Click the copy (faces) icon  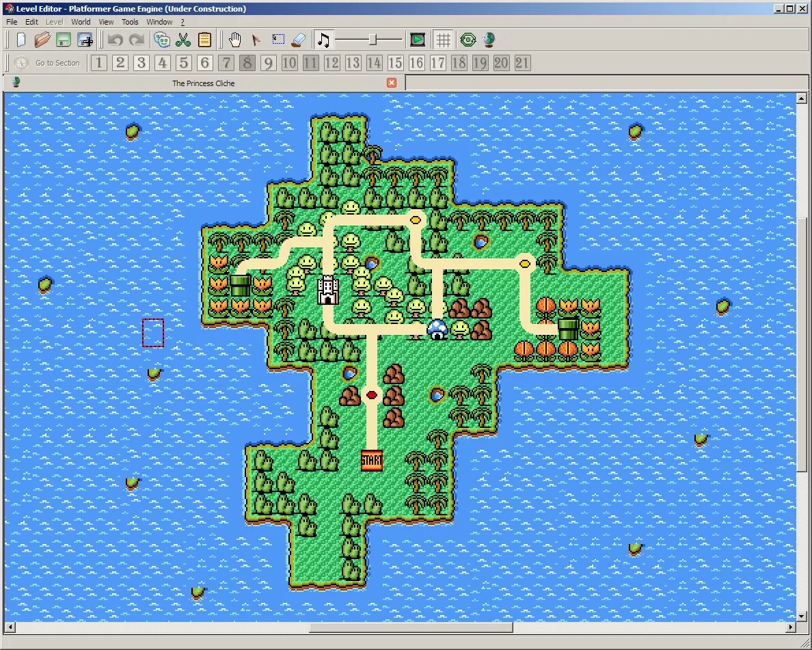162,40
